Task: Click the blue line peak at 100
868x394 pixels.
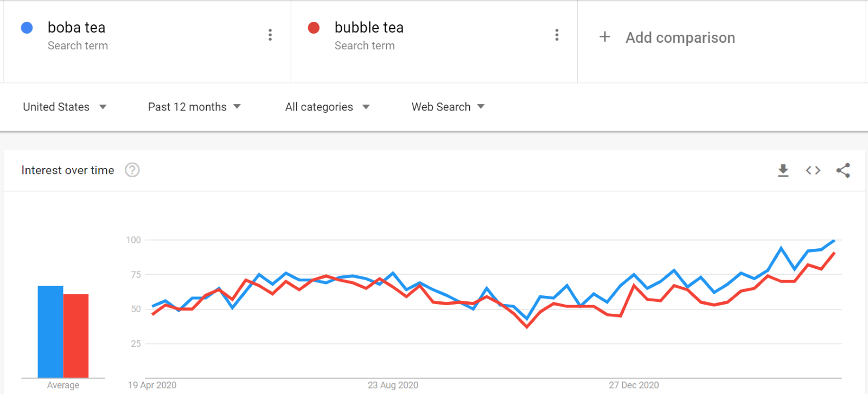Action: [x=833, y=240]
